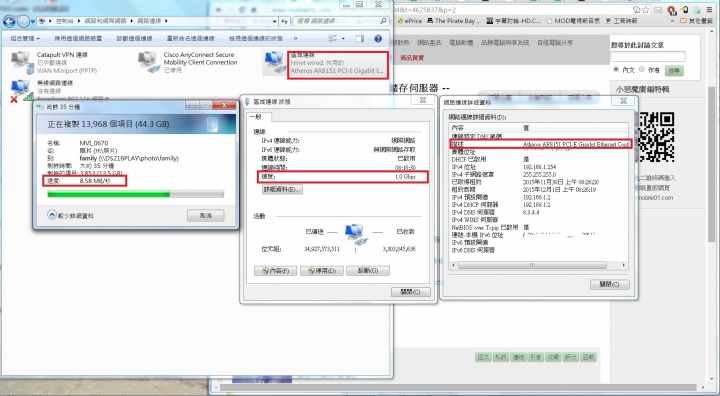Toggle the preview pane icon
Screen dimensions: 720x396
360,39
